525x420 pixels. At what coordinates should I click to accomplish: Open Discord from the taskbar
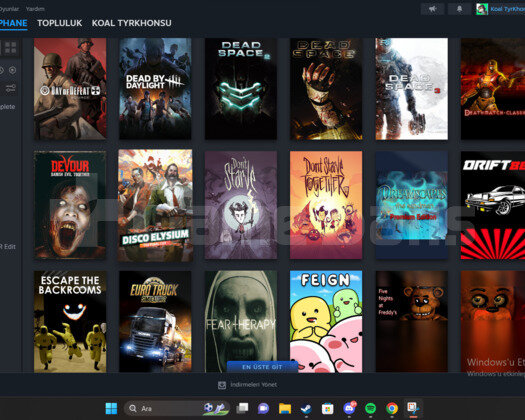(x=349, y=408)
